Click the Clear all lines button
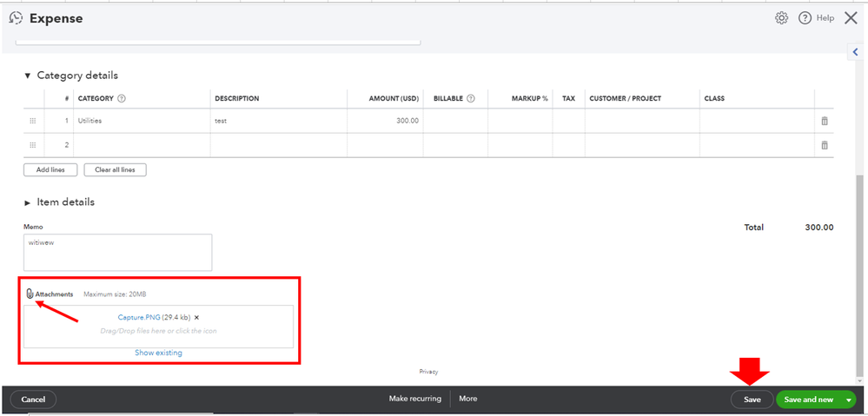Screen dimensions: 868x416 [x=116, y=170]
